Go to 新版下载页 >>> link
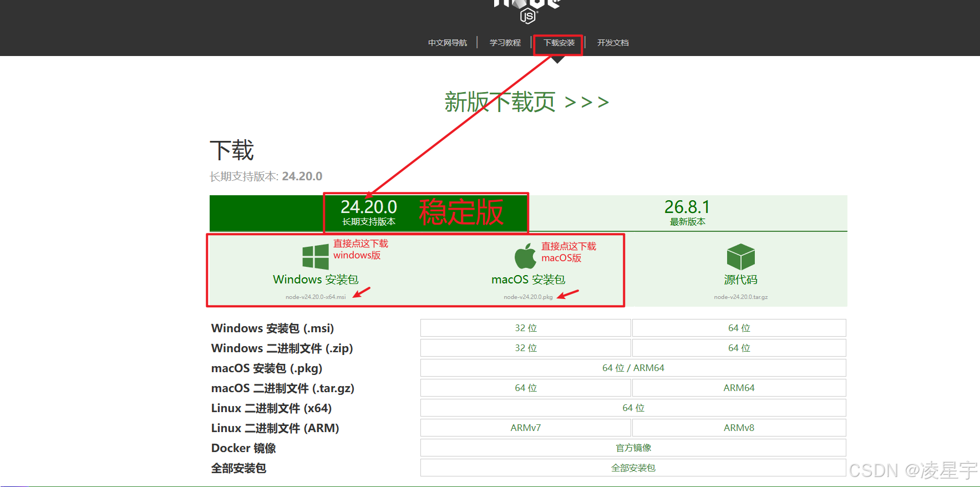This screenshot has height=487, width=980. pos(527,102)
